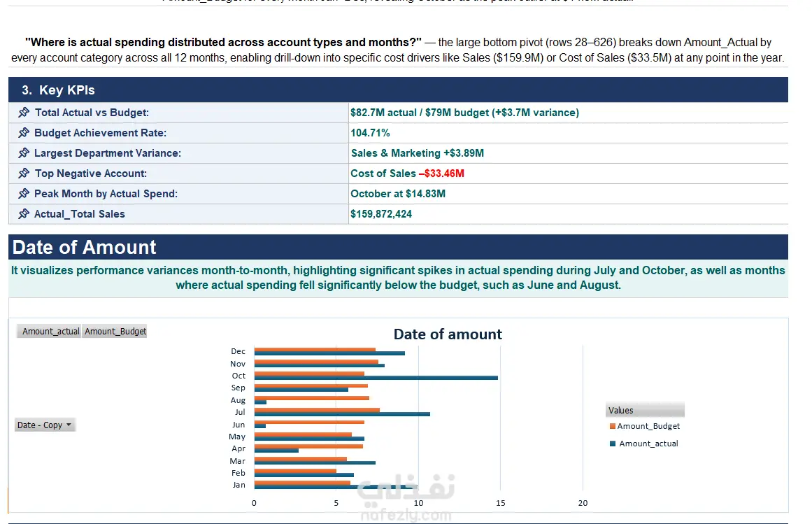
Task: Click the blue Amount_actual legend marker
Action: 613,444
